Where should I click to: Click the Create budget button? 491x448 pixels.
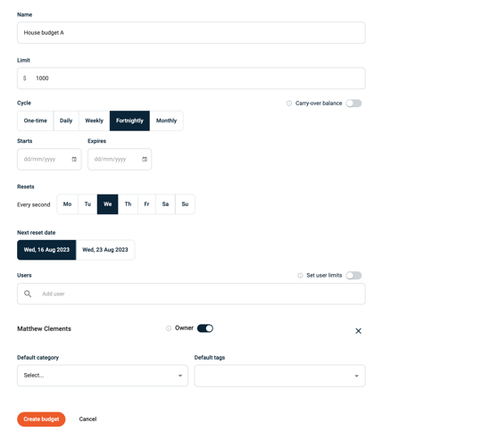[41, 419]
